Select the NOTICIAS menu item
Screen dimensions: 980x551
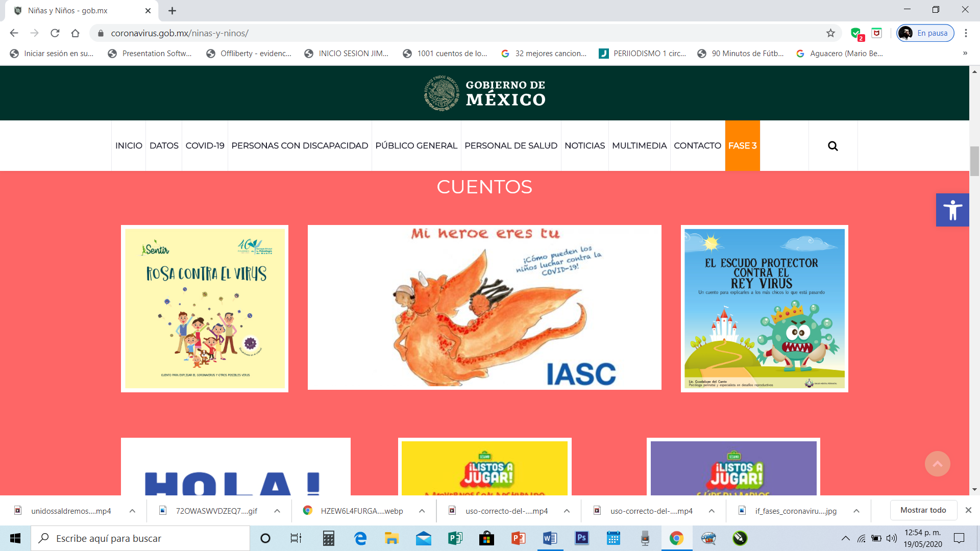[584, 146]
